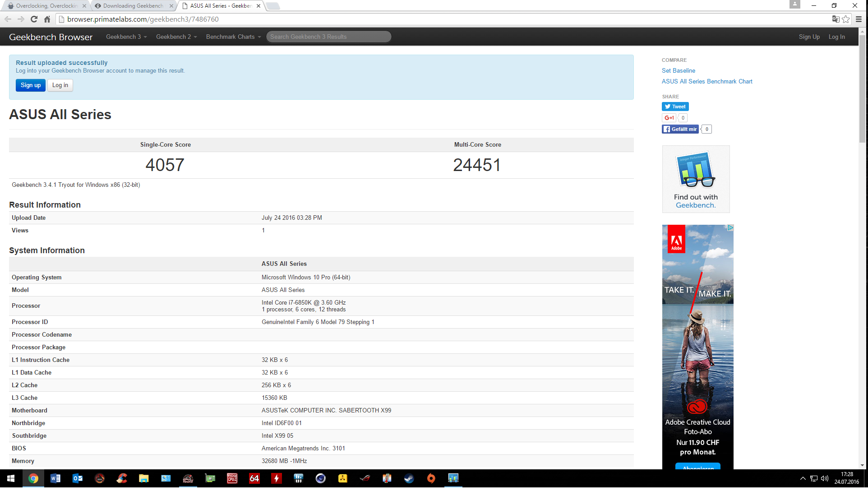Click the Facebook Gefällt mir button

click(x=680, y=129)
